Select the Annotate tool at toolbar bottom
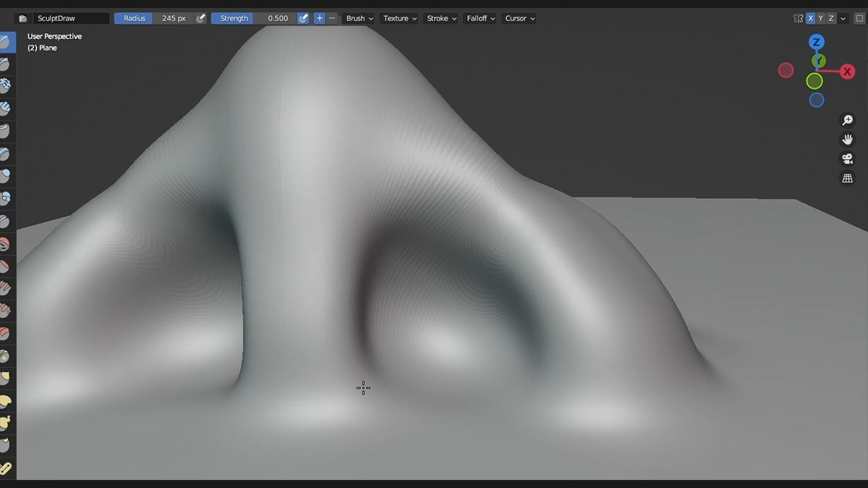This screenshot has width=868, height=488. click(x=7, y=468)
